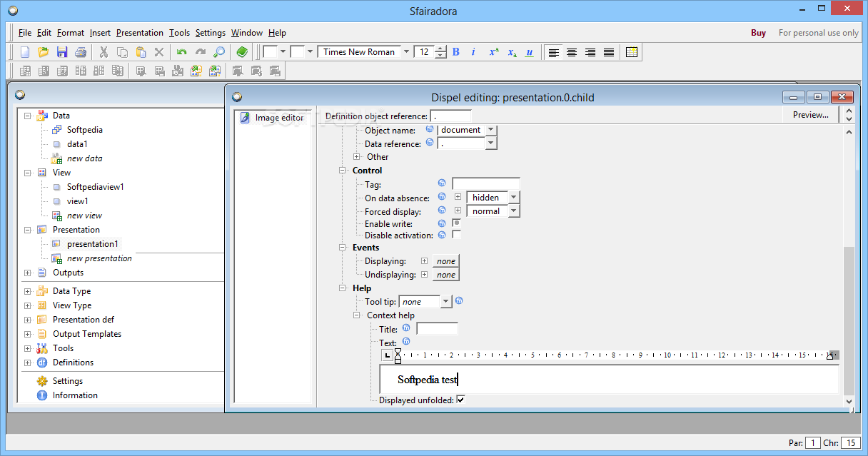
Task: Click the Displaying none button
Action: (446, 261)
